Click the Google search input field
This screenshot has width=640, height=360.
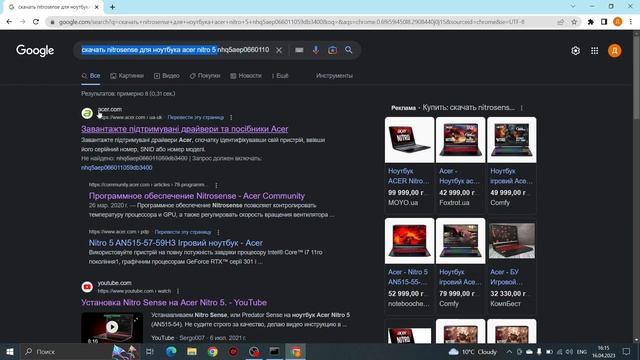coord(176,50)
